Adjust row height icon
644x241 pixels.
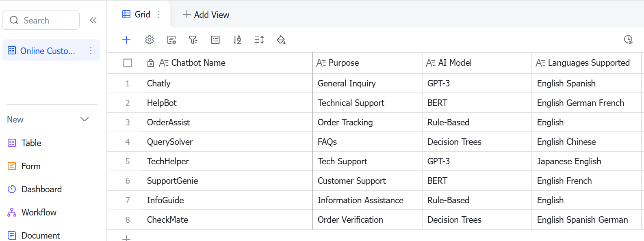click(259, 40)
